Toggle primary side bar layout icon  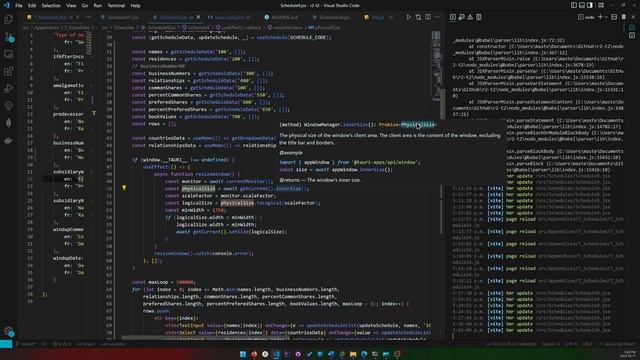coord(574,5)
